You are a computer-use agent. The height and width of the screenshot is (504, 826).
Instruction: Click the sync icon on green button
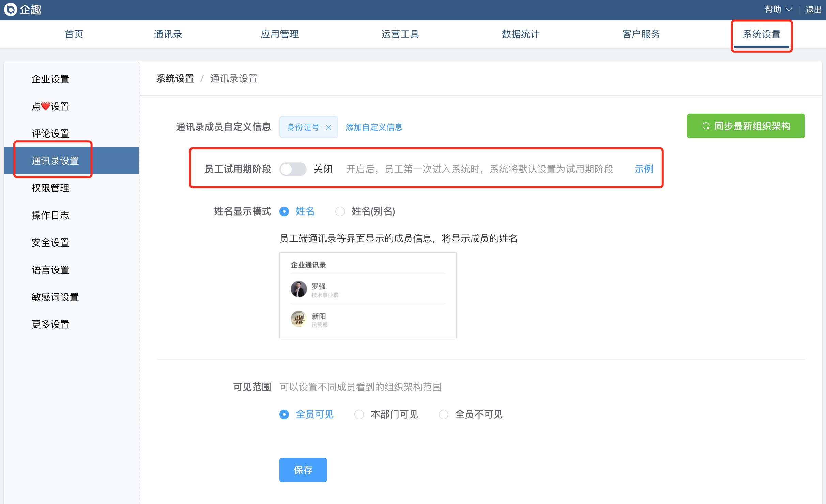(706, 126)
